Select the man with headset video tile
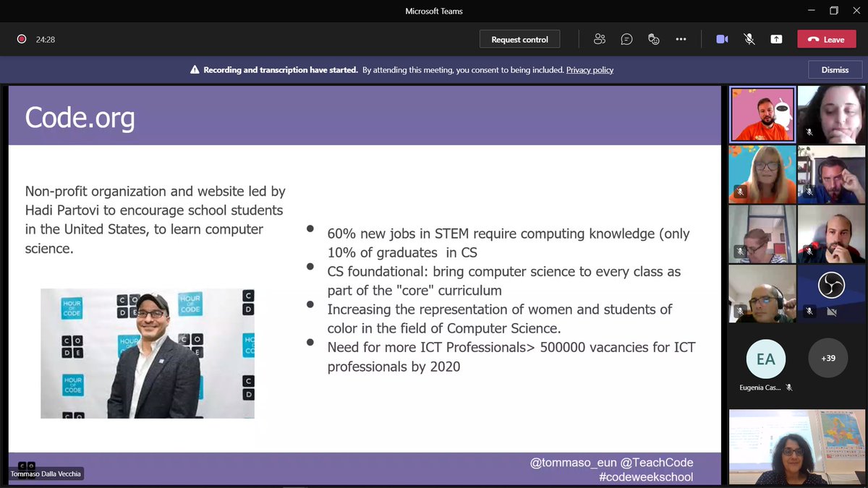Screen dimensions: 868x488 (762, 294)
